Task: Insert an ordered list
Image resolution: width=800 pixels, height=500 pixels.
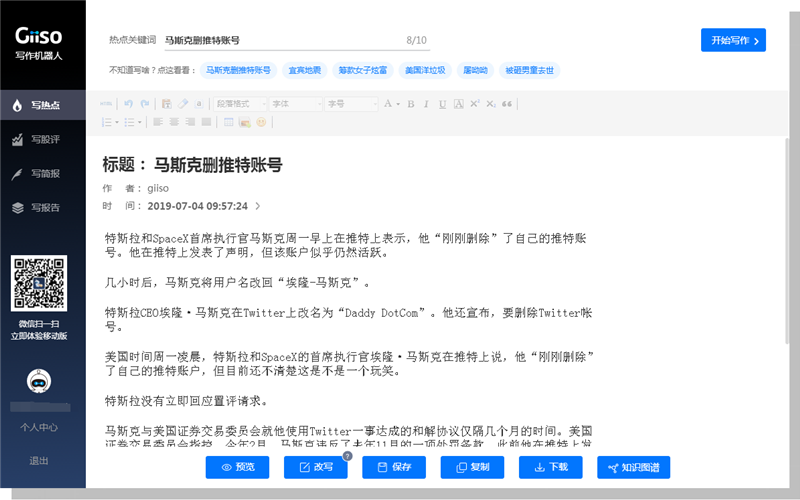Action: [x=107, y=122]
